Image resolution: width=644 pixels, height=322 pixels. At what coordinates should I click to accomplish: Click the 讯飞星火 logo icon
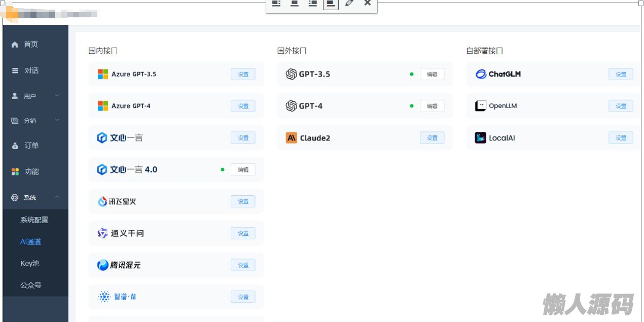102,202
